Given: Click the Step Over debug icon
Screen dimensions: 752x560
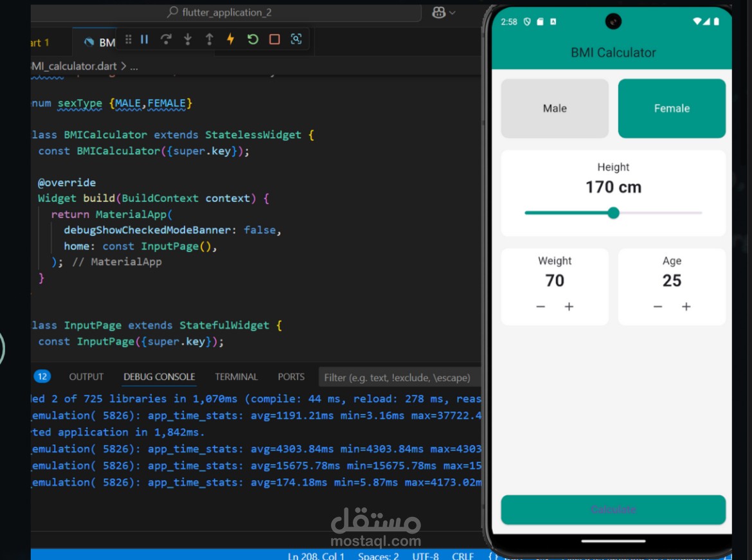Looking at the screenshot, I should coord(166,39).
